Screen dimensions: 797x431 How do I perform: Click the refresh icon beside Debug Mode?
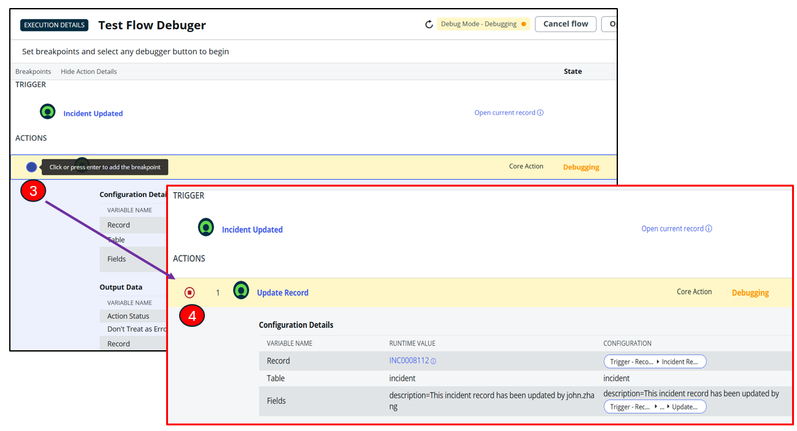[429, 24]
